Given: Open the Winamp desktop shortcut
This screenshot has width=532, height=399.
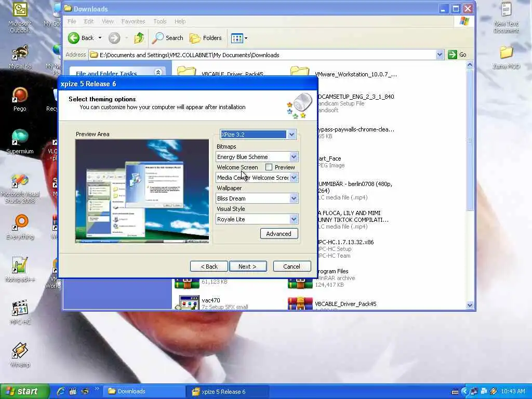Looking at the screenshot, I should tap(20, 355).
